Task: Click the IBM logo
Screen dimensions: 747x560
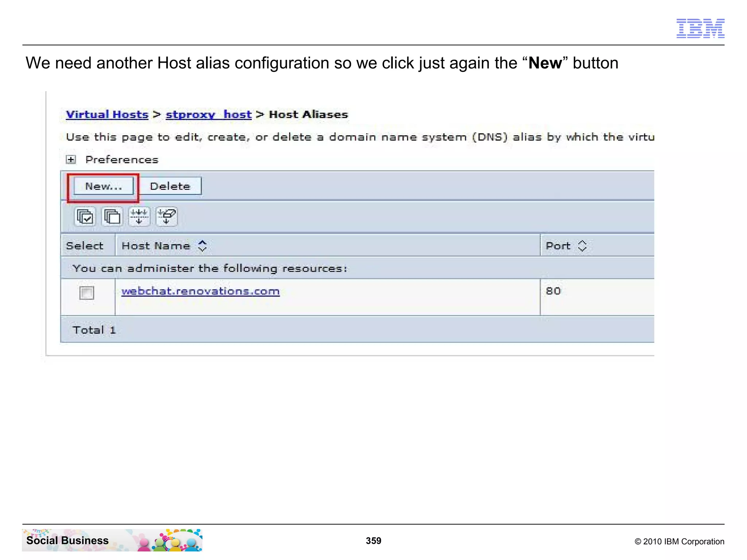Action: (700, 28)
